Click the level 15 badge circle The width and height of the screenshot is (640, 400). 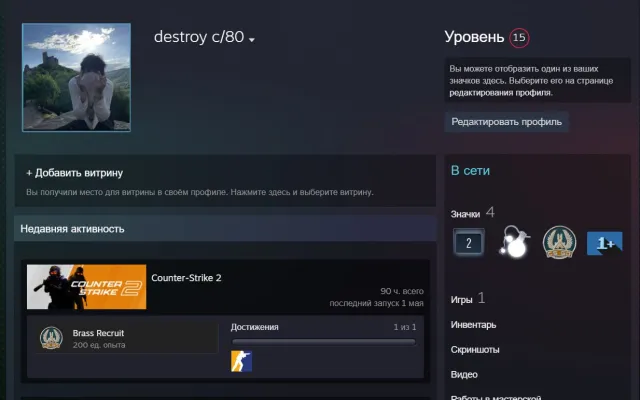519,38
